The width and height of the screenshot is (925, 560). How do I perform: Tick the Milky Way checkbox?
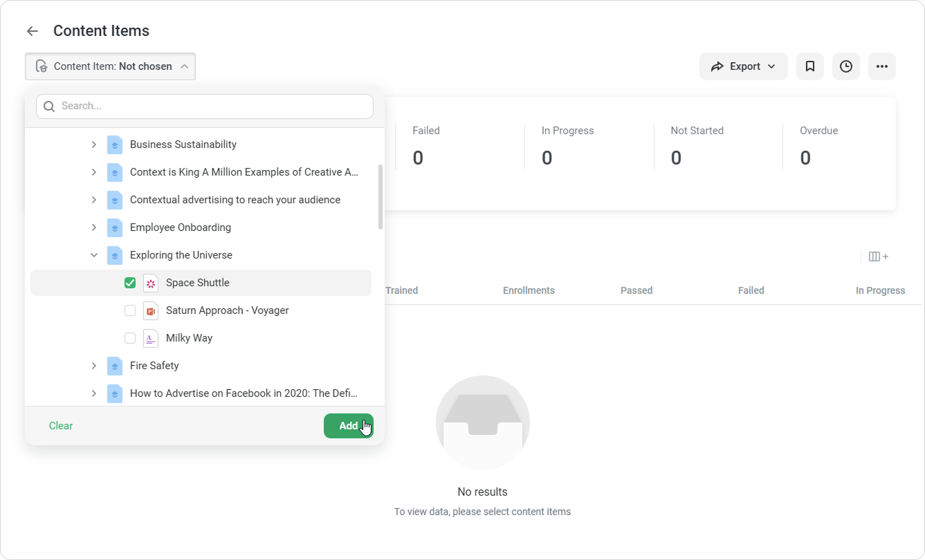tap(130, 338)
